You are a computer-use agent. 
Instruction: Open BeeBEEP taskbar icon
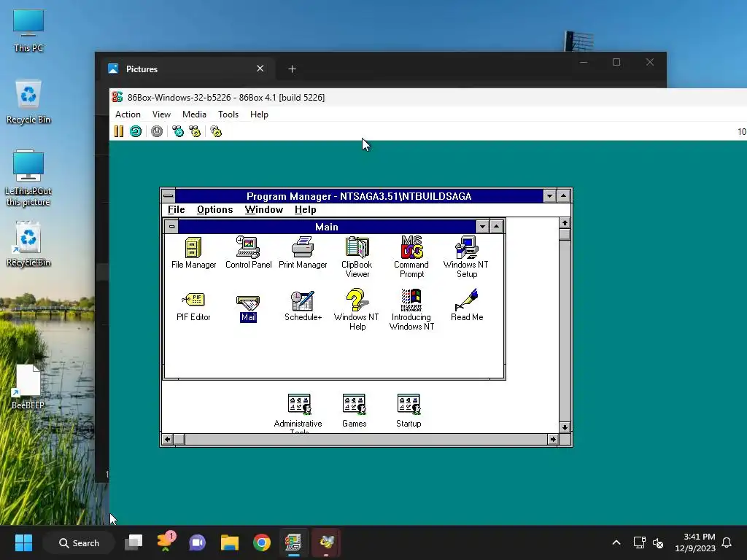[x=326, y=542]
